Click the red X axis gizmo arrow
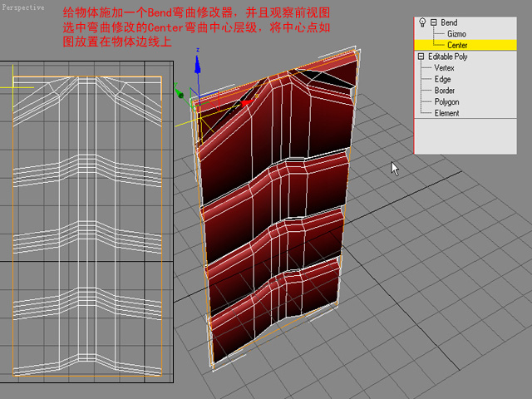The width and height of the screenshot is (532, 399). (x=247, y=102)
